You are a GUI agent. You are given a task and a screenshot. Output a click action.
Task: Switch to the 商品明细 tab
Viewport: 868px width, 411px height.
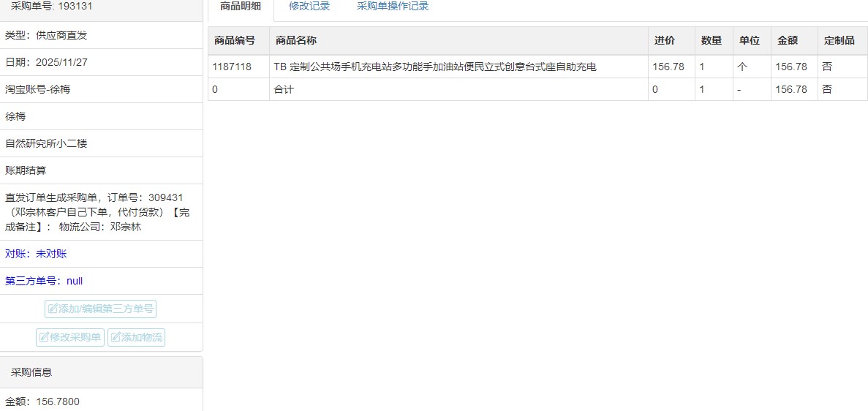tap(240, 7)
